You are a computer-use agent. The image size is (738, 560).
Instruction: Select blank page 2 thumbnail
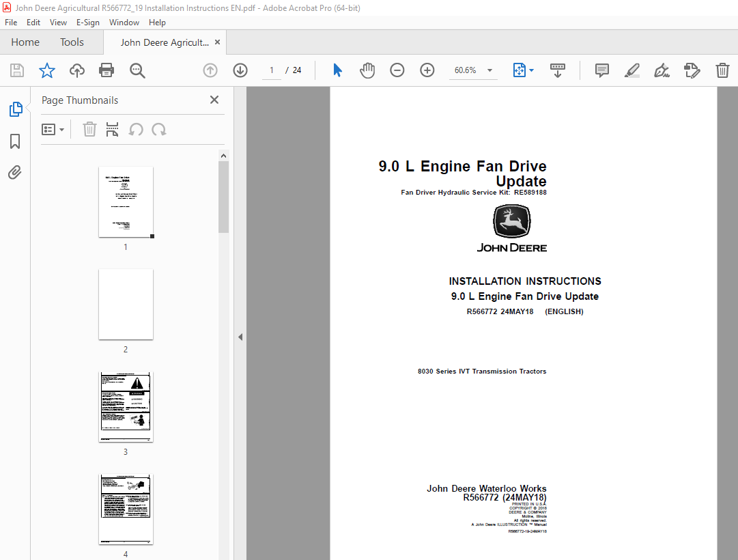(x=126, y=305)
